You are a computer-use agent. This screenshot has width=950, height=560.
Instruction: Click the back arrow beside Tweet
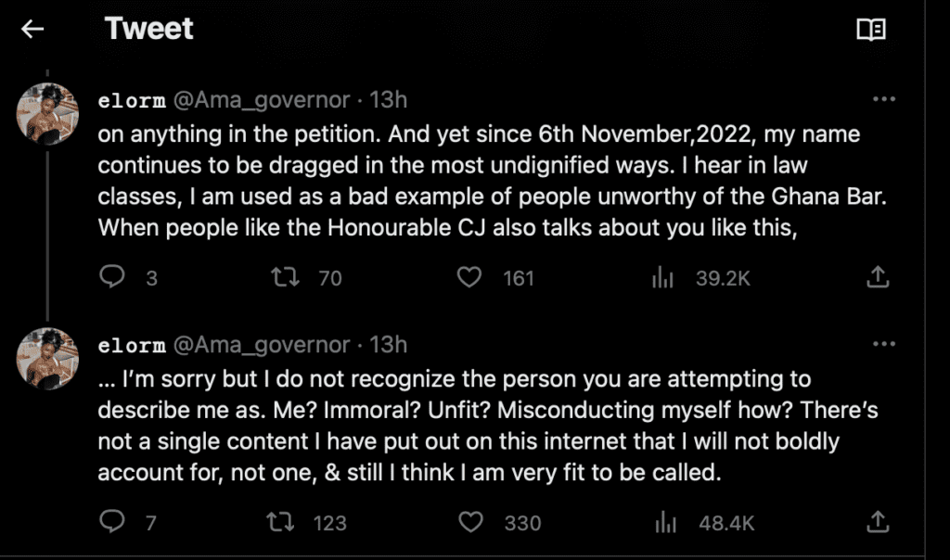[33, 30]
